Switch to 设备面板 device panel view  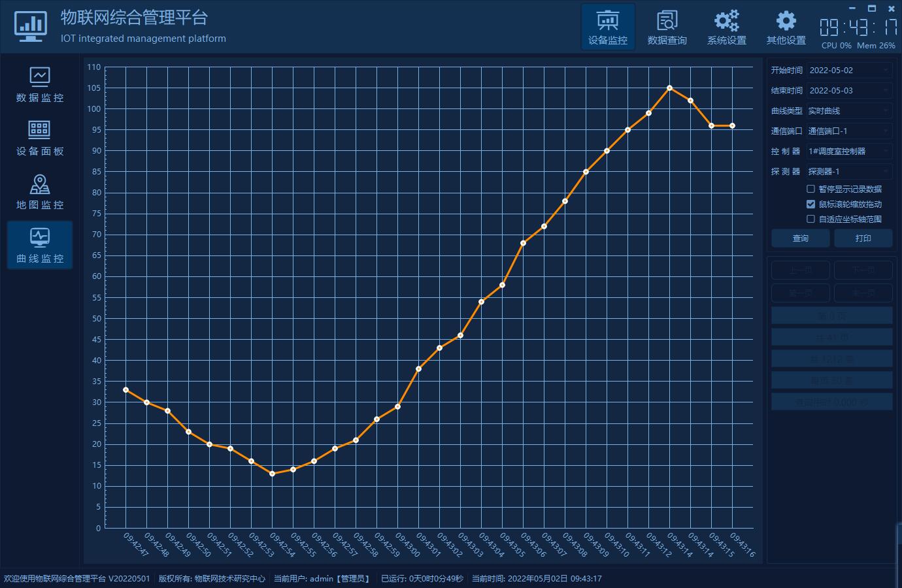click(40, 138)
